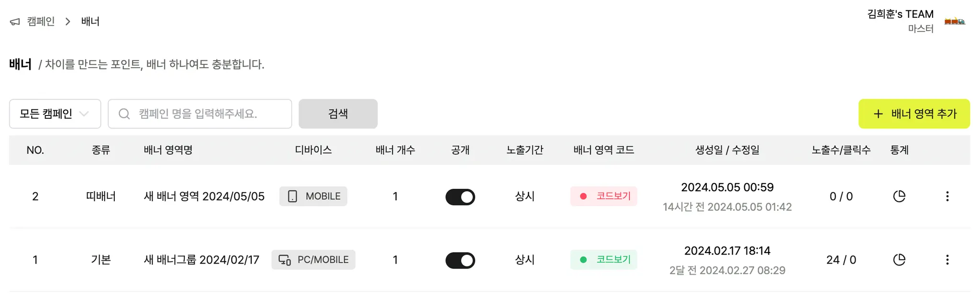Toggle public switch for 기본 banner row
Image resolution: width=980 pixels, height=301 pixels.
[x=460, y=260]
